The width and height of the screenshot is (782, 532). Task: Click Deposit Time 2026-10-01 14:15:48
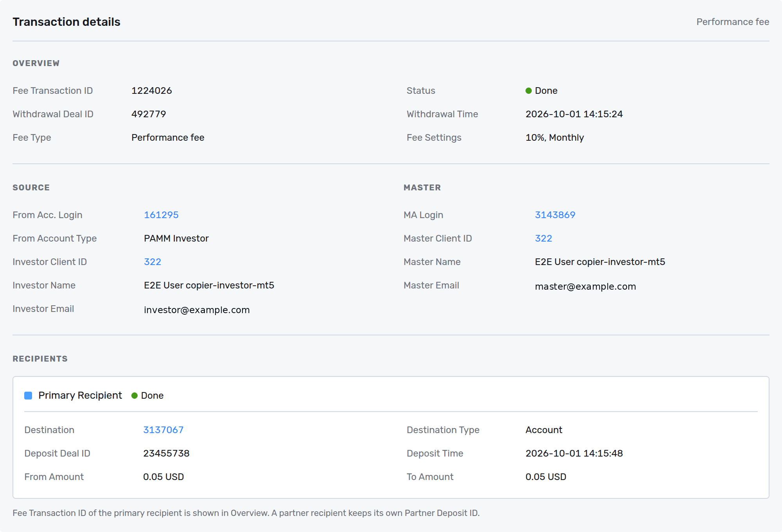pos(574,453)
